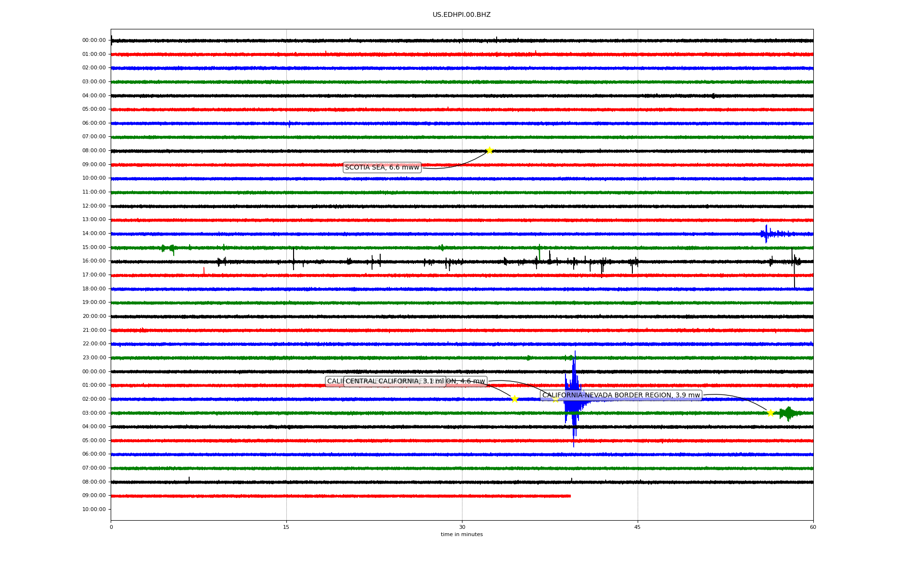Select the 14:00:00 trace label
Screen dimensions: 924x578
click(94, 234)
